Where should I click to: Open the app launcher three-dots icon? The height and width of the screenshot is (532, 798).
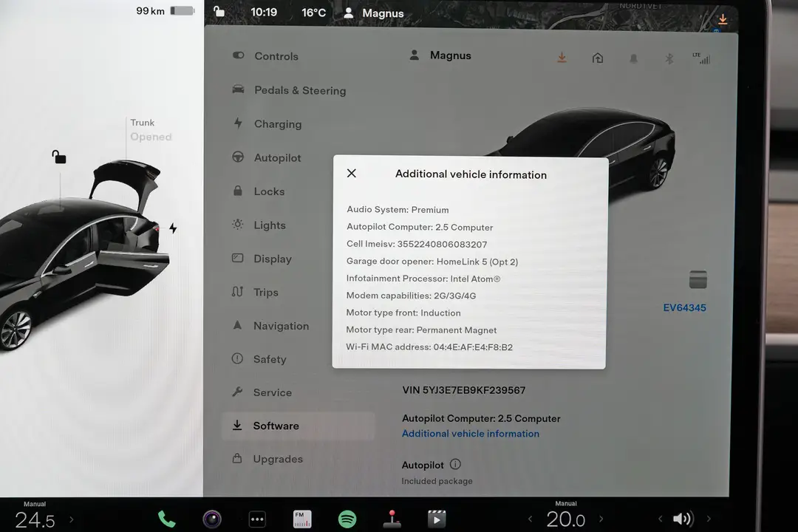click(257, 519)
